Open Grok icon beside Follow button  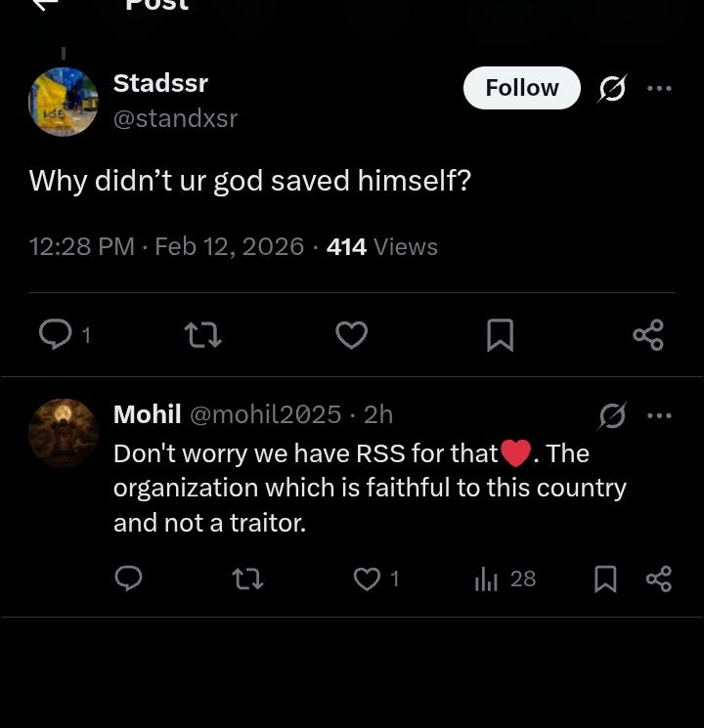point(612,89)
